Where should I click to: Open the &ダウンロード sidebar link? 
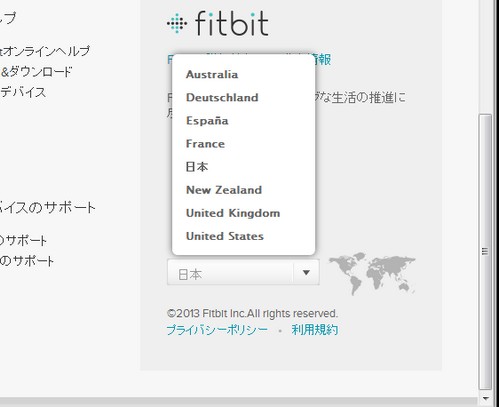coord(36,72)
